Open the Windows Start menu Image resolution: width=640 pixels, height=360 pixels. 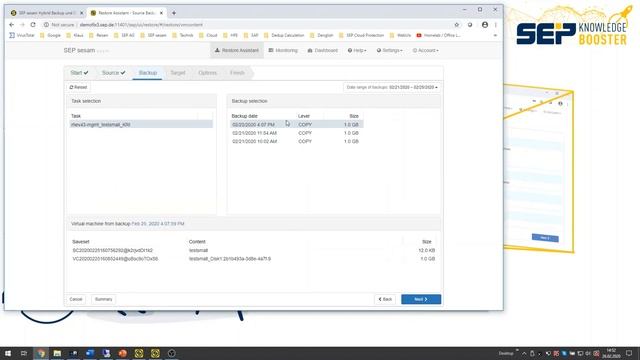(x=8, y=353)
